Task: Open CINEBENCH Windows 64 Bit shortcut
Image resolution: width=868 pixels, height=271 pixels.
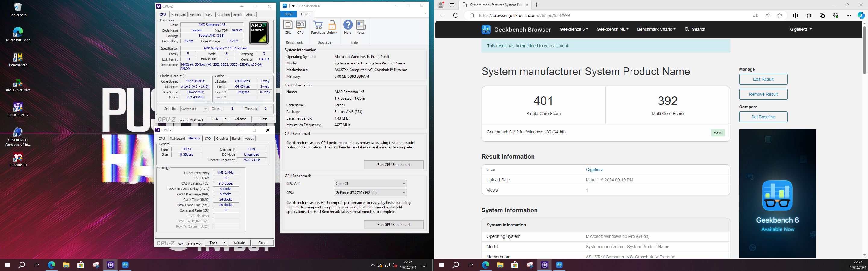Action: [18, 137]
